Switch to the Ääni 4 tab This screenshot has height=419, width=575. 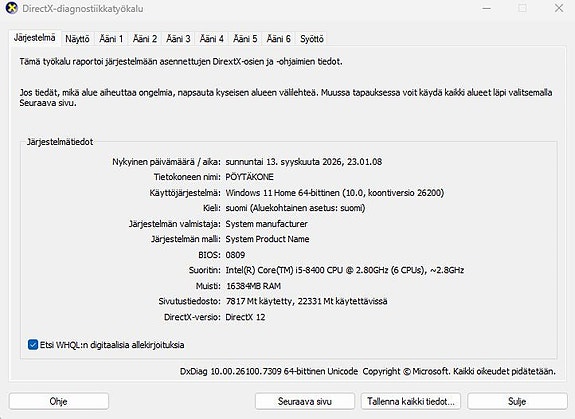pyautogui.click(x=212, y=39)
